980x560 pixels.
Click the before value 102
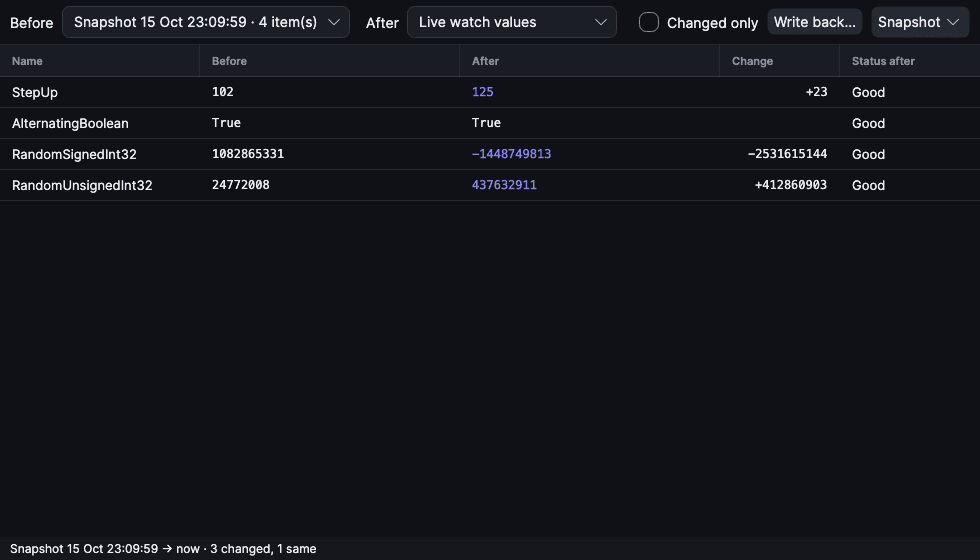tap(222, 92)
